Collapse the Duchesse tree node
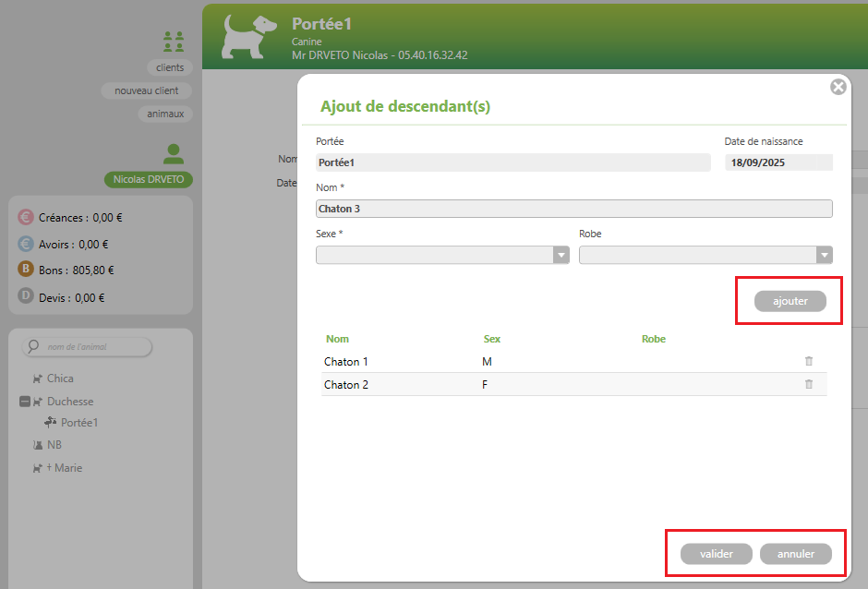The width and height of the screenshot is (868, 589). pos(25,402)
